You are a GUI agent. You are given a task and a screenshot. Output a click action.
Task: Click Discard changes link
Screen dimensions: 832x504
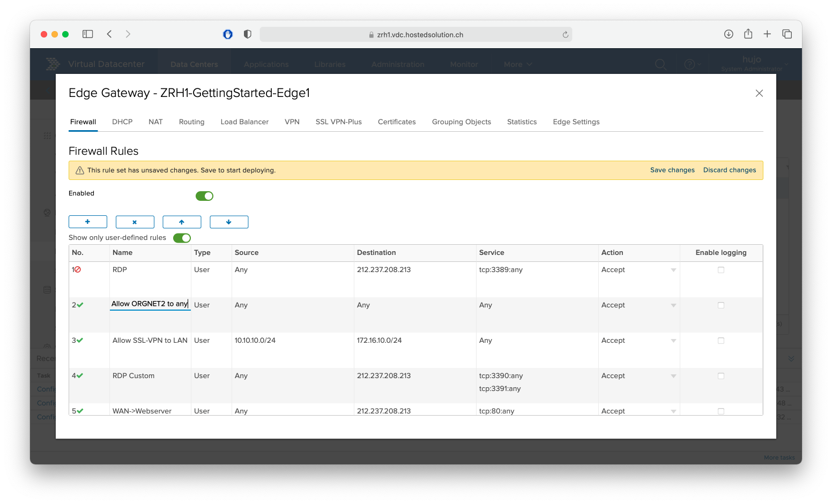pyautogui.click(x=730, y=170)
